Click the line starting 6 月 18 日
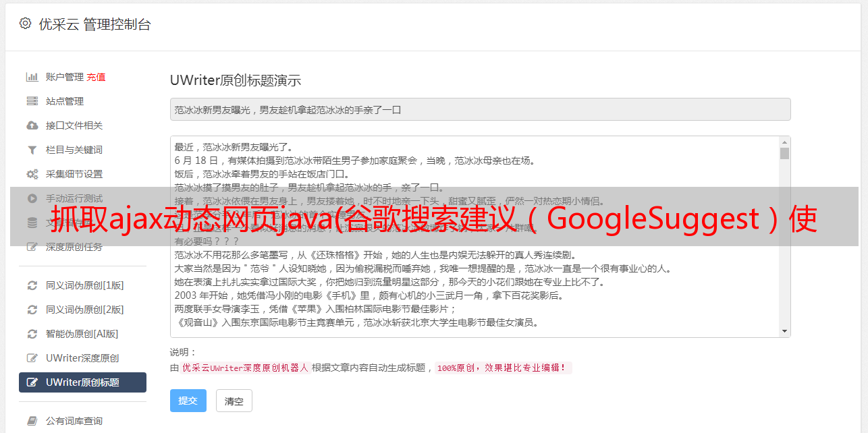Screen dimensions: 868x433 point(355,161)
